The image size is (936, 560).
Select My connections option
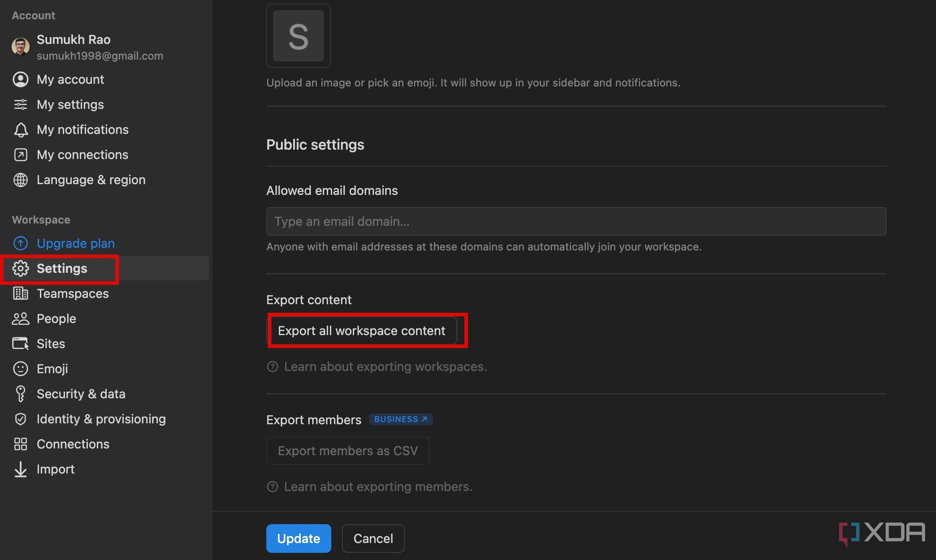pyautogui.click(x=82, y=154)
